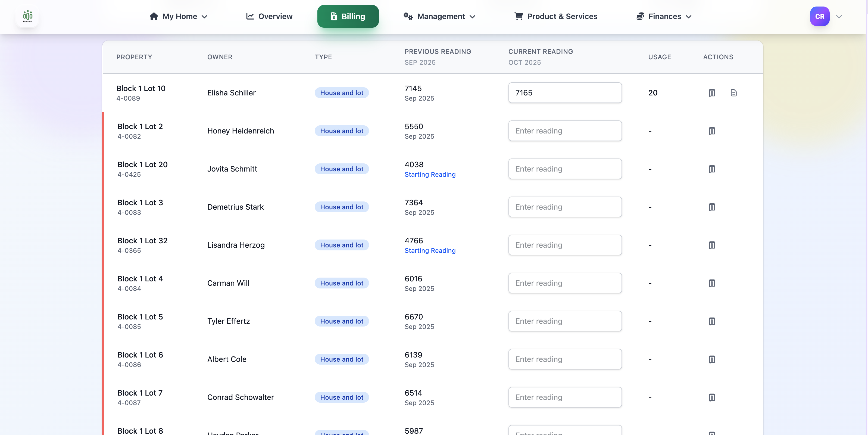868x435 pixels.
Task: Click the meter icon for Block 1 Lot 20
Action: coord(712,169)
